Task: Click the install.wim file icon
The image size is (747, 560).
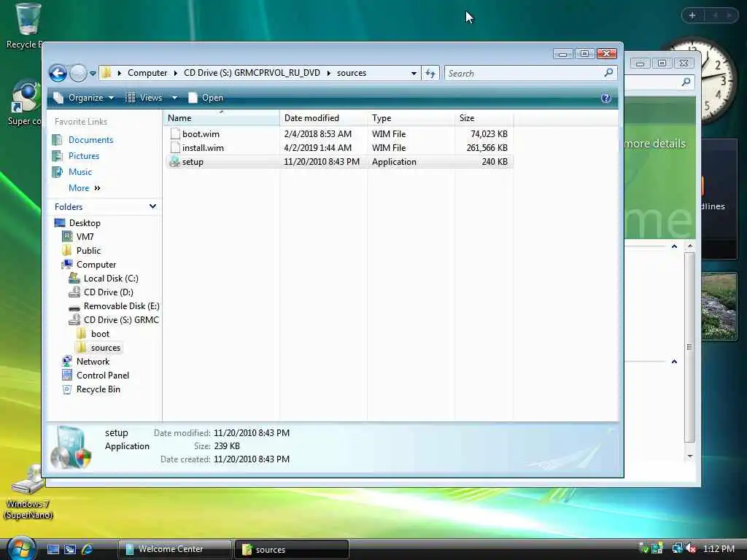Action: [x=175, y=147]
